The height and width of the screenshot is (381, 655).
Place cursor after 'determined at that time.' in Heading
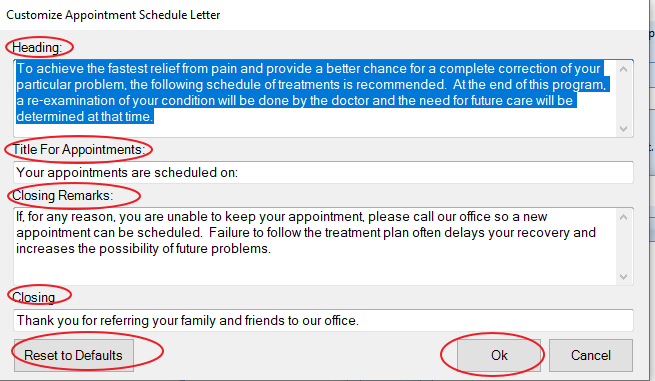[x=155, y=117]
